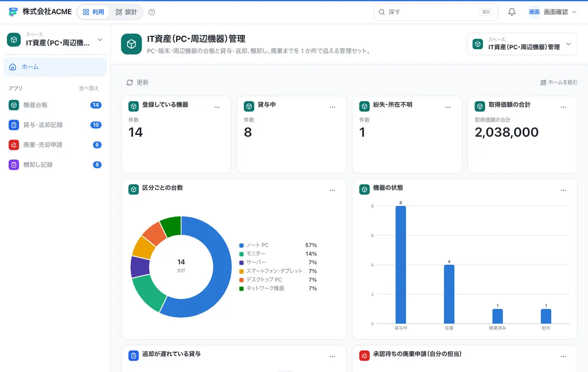Click the ノート PC blue legend swatch
588x372 pixels.
tap(241, 246)
